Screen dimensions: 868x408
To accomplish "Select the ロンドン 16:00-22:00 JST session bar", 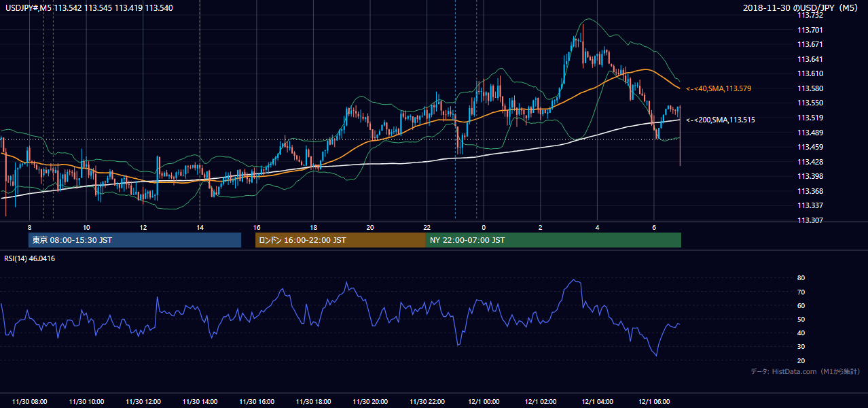I will pyautogui.click(x=340, y=240).
